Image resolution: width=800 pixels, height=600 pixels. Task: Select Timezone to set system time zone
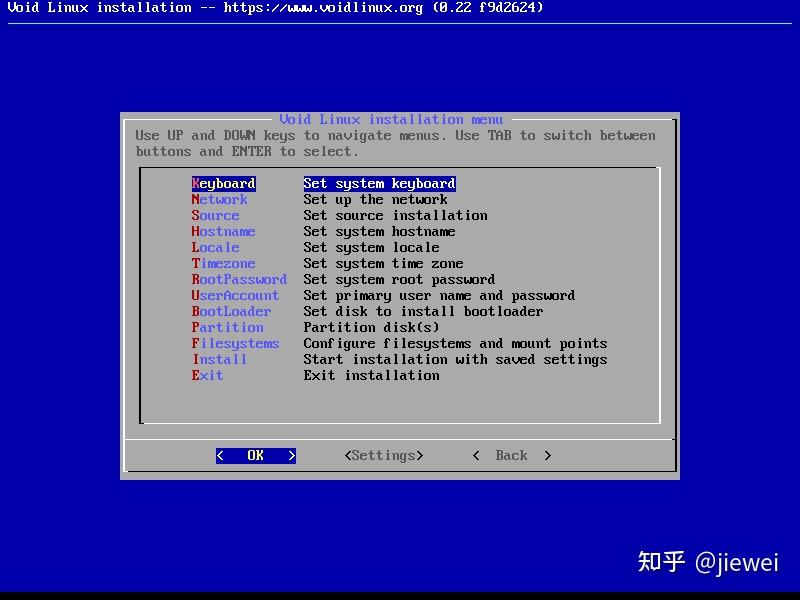point(223,263)
